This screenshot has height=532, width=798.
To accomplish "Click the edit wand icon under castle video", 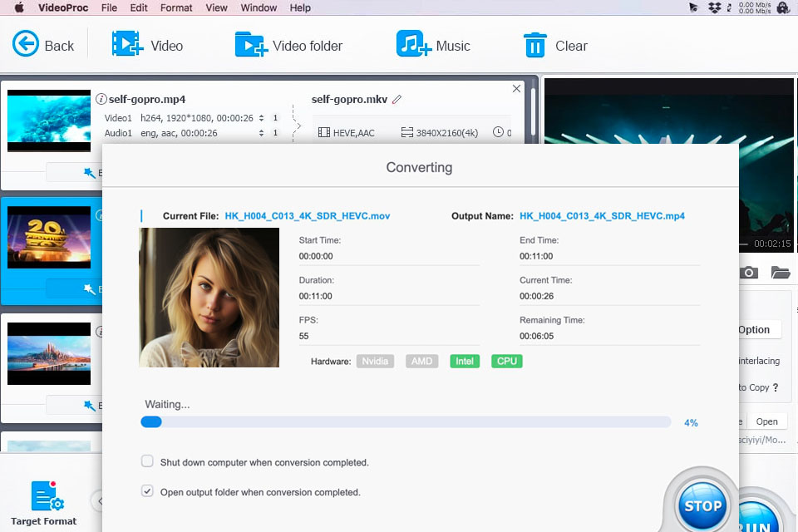I will click(x=89, y=406).
